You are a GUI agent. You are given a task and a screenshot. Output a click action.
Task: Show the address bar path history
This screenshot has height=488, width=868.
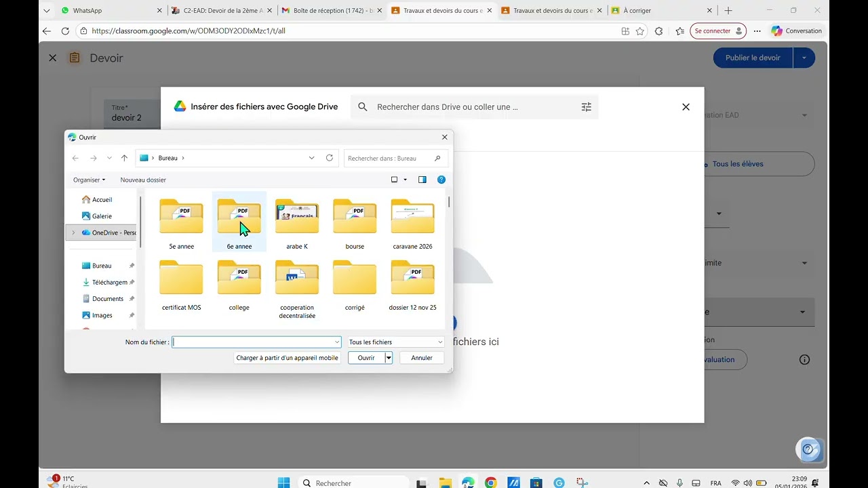[312, 158]
